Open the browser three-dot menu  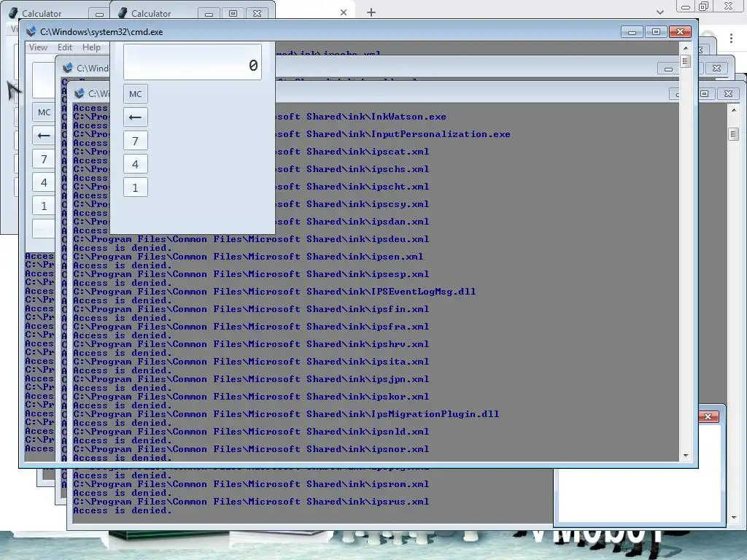tap(731, 38)
